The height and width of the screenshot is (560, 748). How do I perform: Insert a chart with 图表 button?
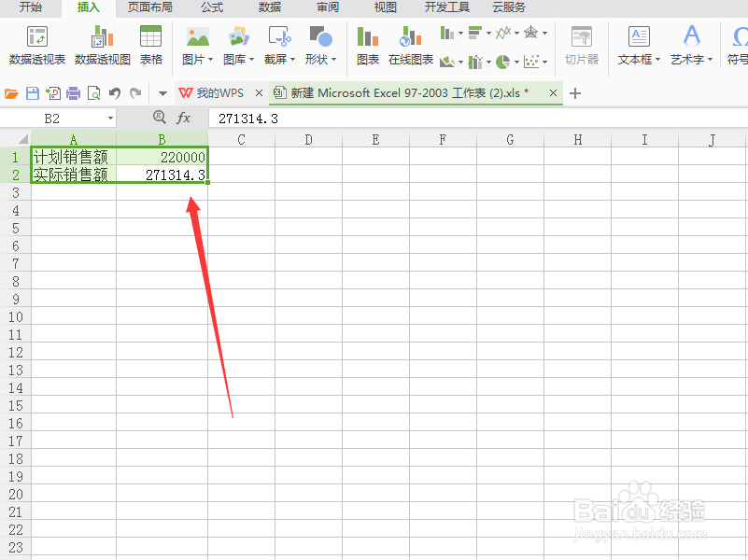pos(368,46)
